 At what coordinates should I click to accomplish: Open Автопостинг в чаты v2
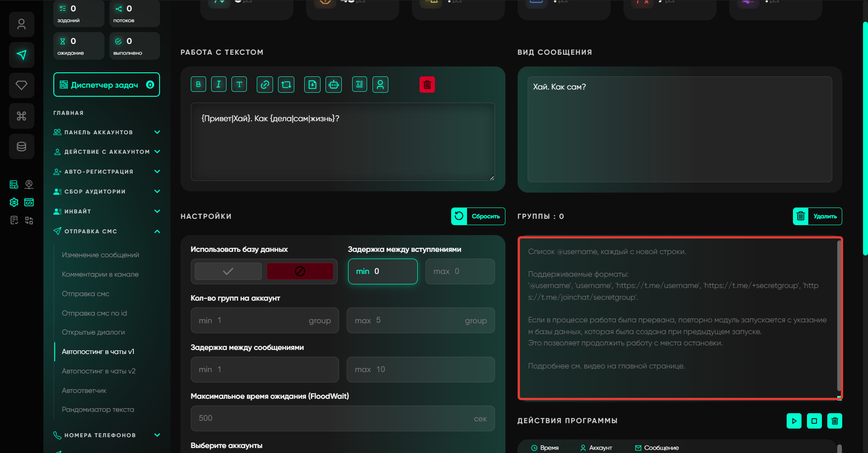(99, 371)
